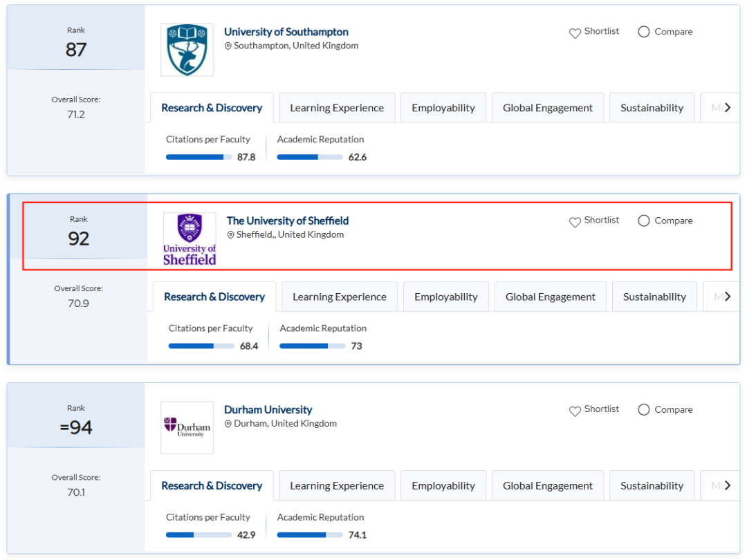
Task: Open Research & Discovery tab for Sheffield
Action: click(214, 297)
